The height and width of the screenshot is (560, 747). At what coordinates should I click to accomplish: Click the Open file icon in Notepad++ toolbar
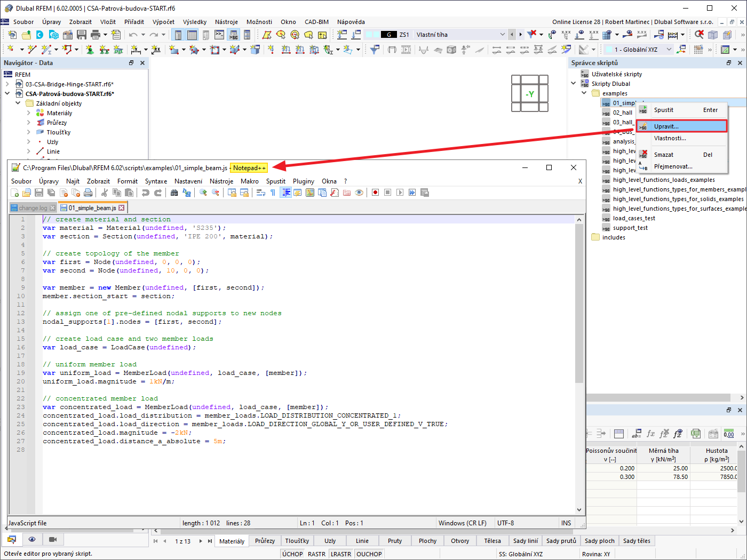tap(27, 193)
